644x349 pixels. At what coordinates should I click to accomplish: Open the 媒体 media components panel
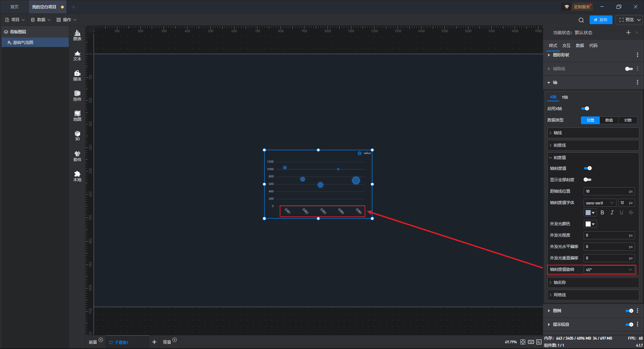(x=77, y=76)
